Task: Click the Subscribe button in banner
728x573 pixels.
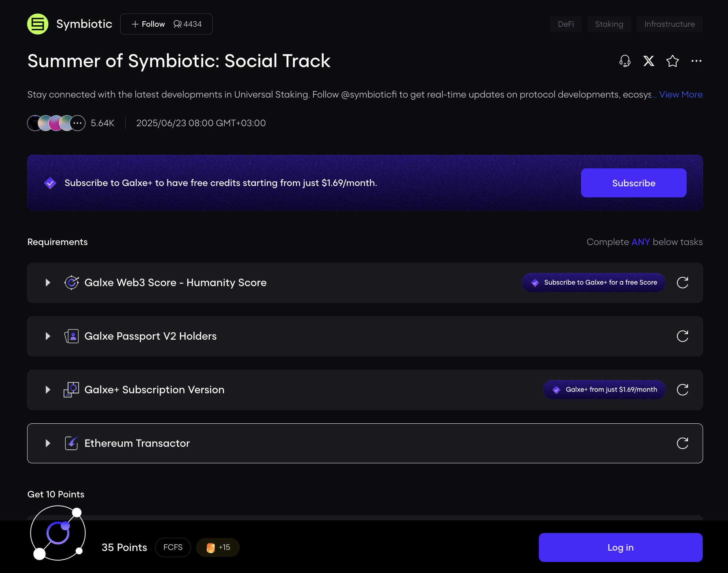Action: 633,183
